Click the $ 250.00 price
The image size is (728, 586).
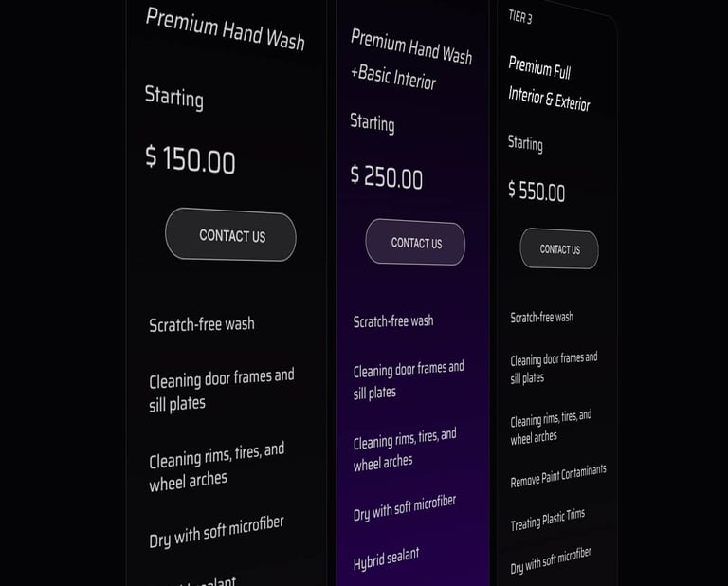pos(387,177)
